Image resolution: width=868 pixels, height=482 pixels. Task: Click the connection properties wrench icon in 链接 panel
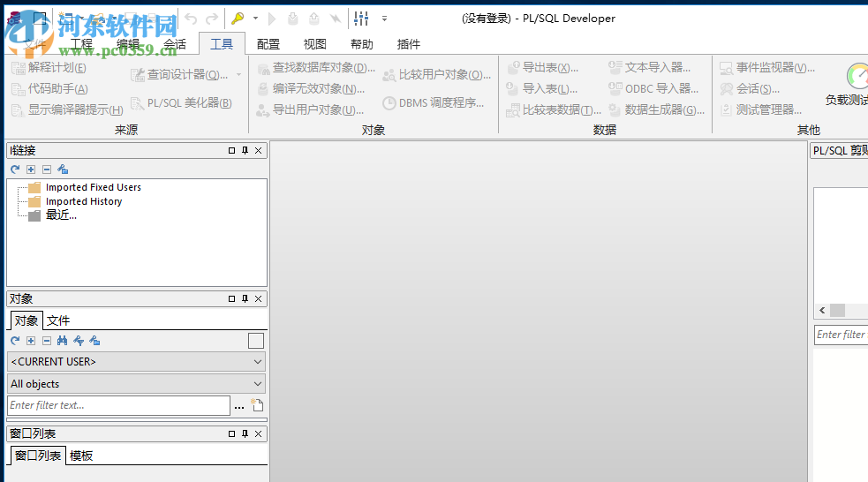tap(63, 169)
